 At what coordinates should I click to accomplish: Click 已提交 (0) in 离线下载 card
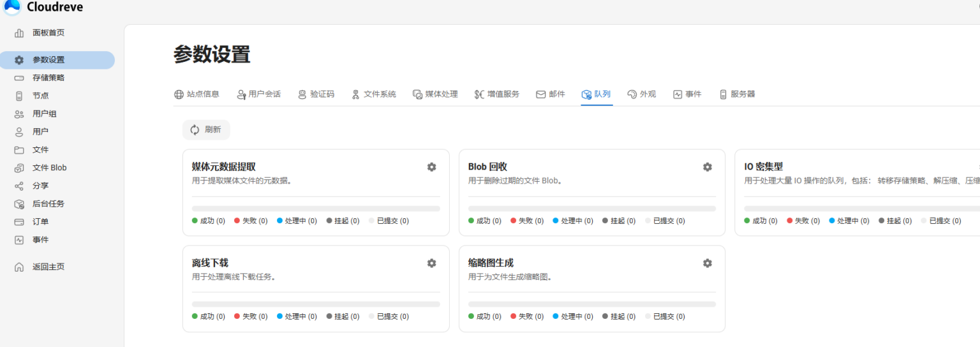click(x=389, y=316)
